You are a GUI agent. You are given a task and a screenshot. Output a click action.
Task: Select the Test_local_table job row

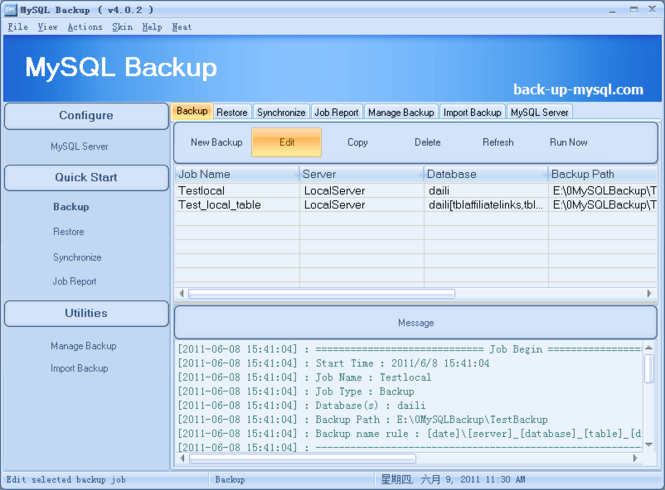coord(416,205)
